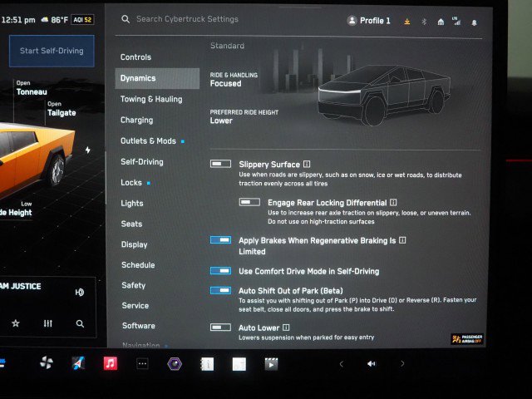Viewport: 532px width, 399px height.
Task: Toggle Engage Rear Locking Differential switch
Action: pos(249,202)
